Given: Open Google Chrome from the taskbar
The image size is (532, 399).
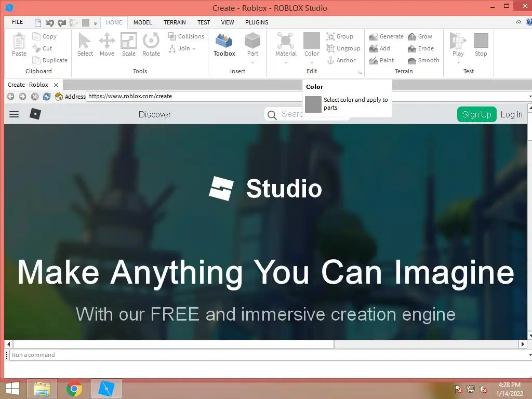Looking at the screenshot, I should pyautogui.click(x=74, y=389).
